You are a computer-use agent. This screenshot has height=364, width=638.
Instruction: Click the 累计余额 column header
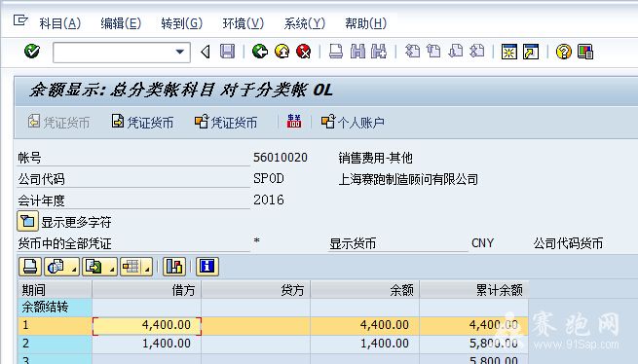pyautogui.click(x=473, y=290)
